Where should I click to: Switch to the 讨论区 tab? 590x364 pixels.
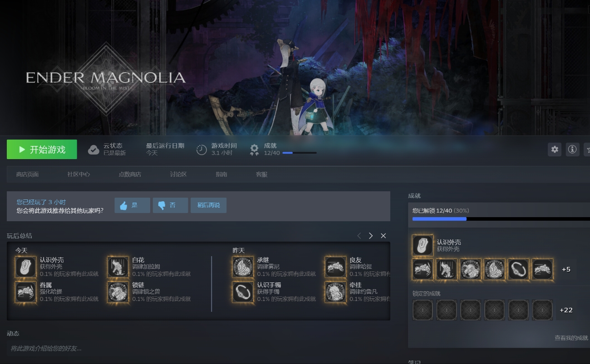pos(178,175)
